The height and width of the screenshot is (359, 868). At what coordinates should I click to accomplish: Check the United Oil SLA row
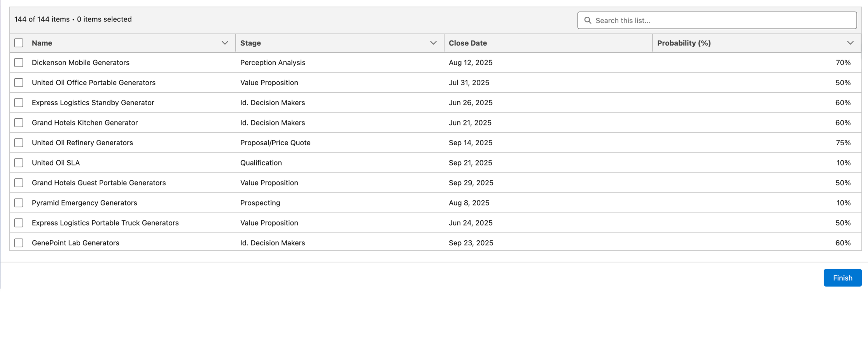pos(19,163)
